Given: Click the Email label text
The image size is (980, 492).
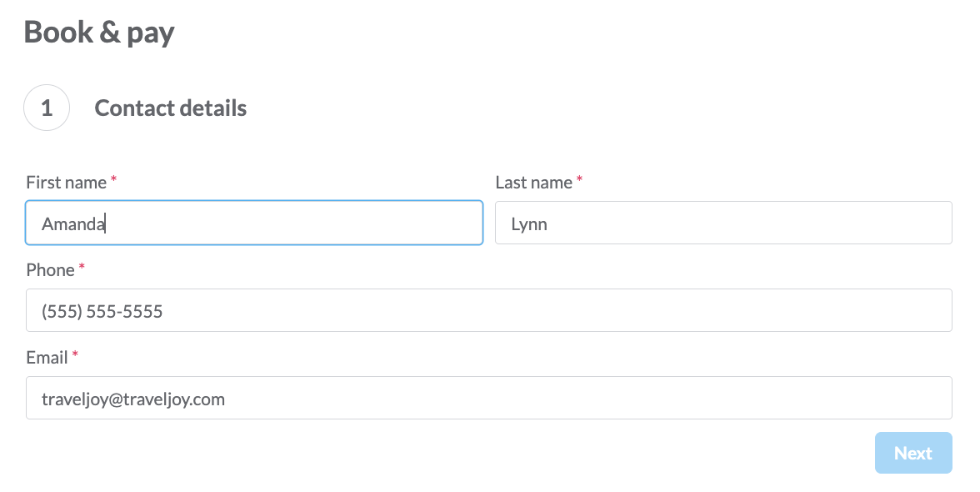Looking at the screenshot, I should (x=47, y=358).
